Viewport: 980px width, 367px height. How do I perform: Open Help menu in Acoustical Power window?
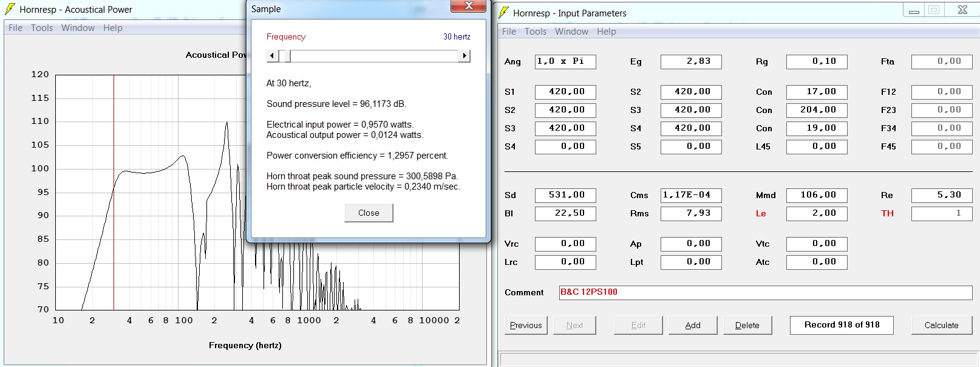(112, 28)
